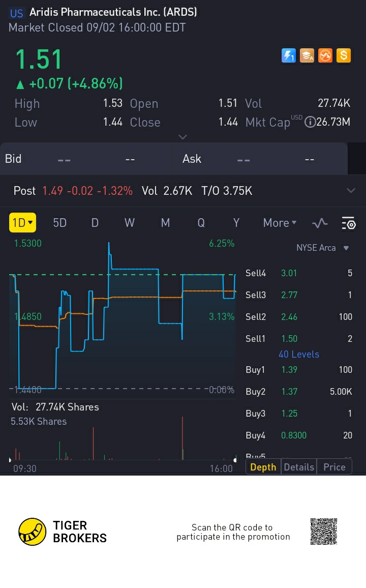Switch the bottom panel to Price
This screenshot has width=366, height=588.
coord(334,467)
